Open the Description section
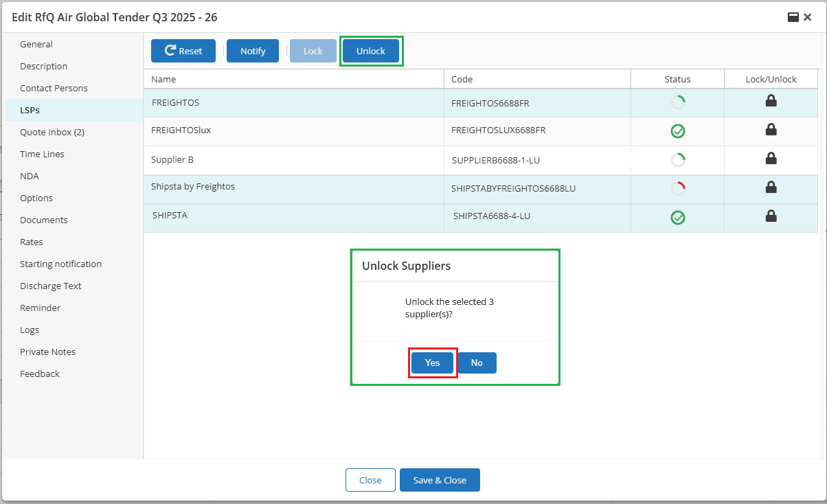 [x=74, y=66]
